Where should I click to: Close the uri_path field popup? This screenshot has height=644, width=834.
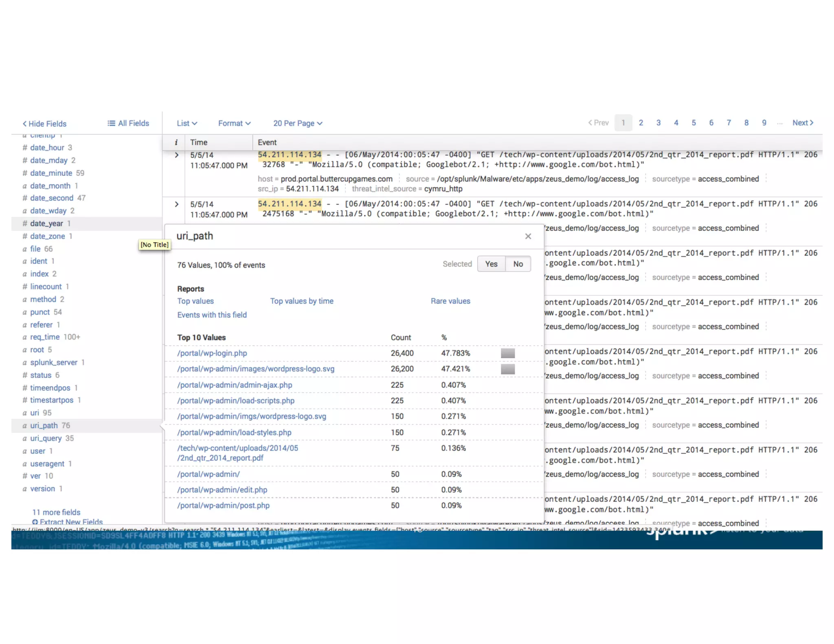pos(528,236)
